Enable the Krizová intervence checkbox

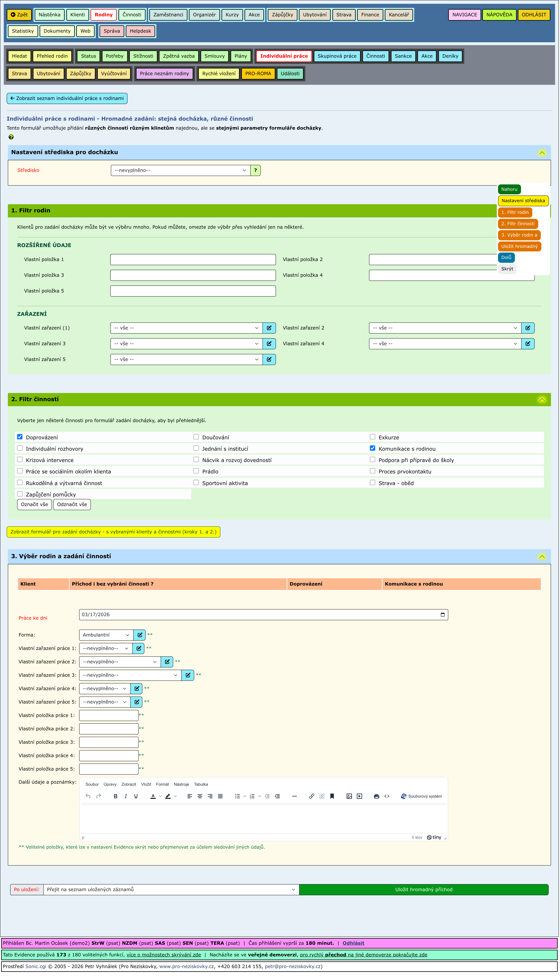coord(20,460)
